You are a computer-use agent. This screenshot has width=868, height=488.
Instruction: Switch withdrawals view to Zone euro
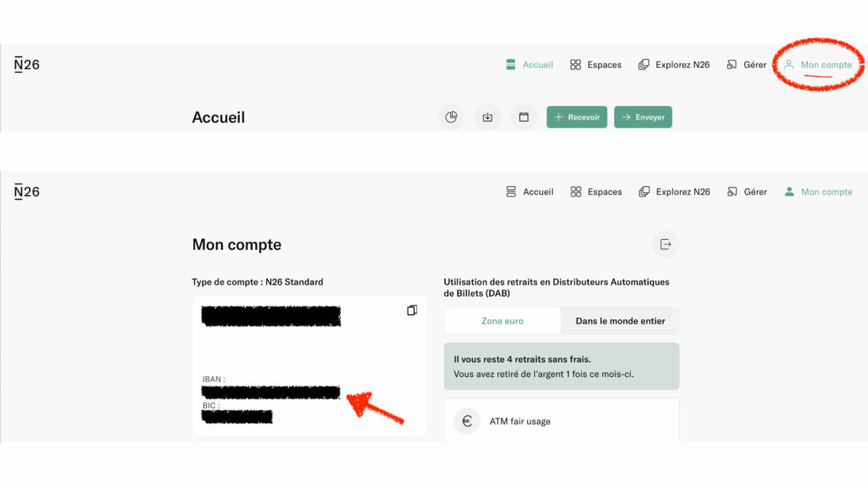click(x=502, y=321)
